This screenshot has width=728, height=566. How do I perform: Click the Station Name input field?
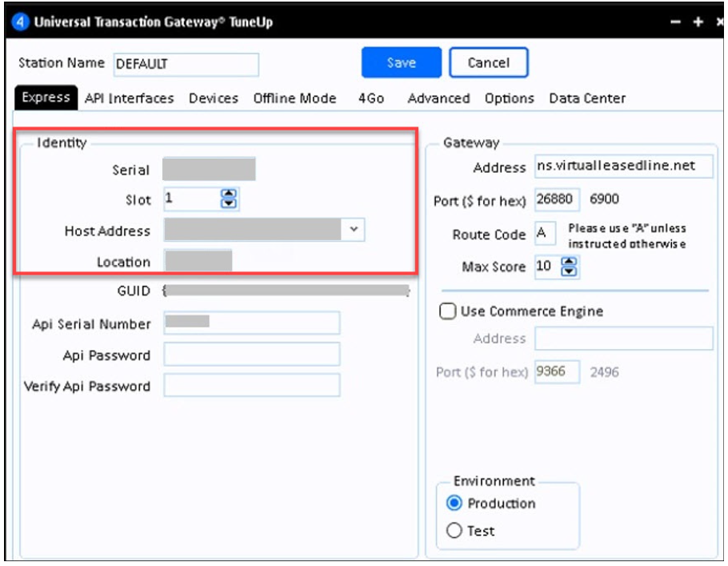tap(186, 64)
